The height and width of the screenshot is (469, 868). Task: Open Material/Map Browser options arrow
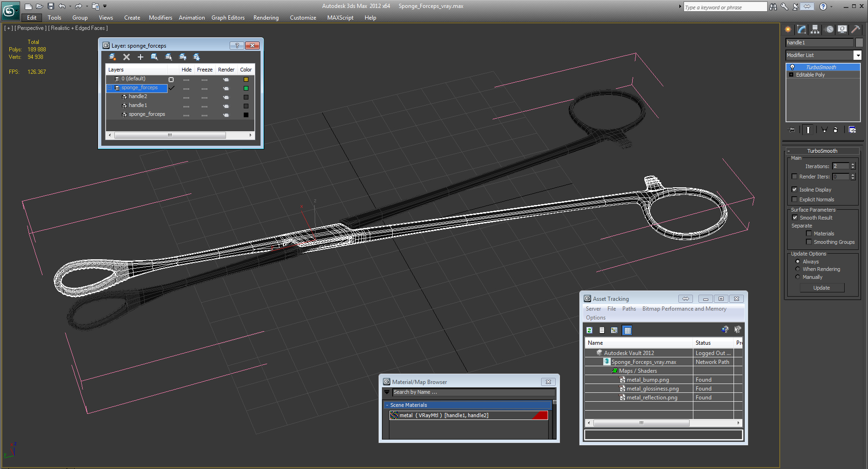click(387, 392)
